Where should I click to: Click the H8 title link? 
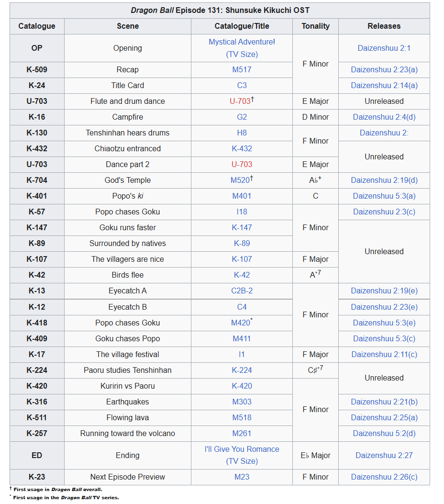(242, 133)
